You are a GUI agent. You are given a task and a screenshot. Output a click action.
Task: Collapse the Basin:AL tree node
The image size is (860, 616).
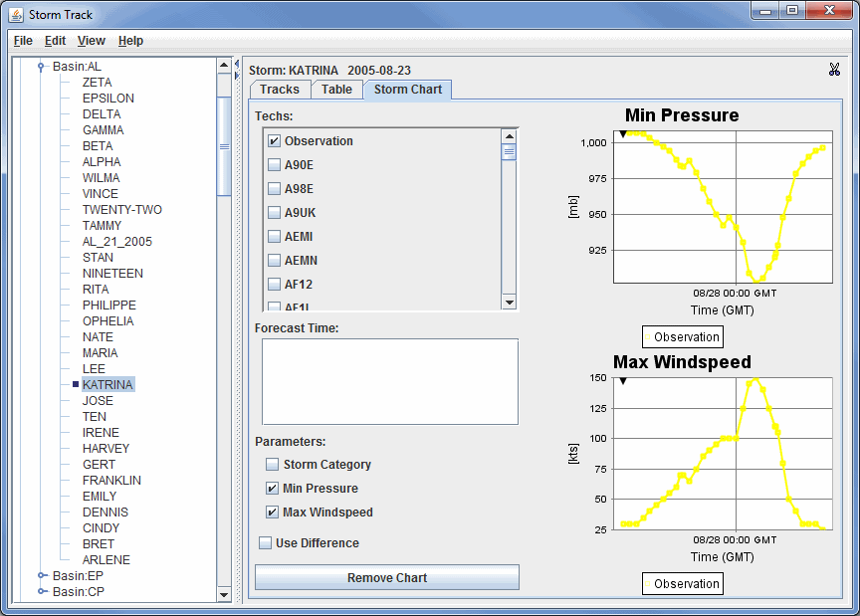pyautogui.click(x=41, y=67)
